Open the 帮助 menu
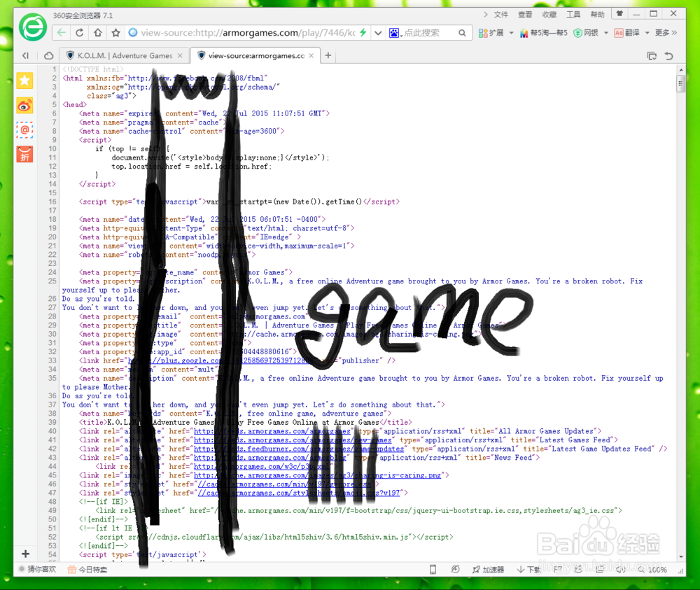Screen dimensions: 700x590 tap(597, 14)
